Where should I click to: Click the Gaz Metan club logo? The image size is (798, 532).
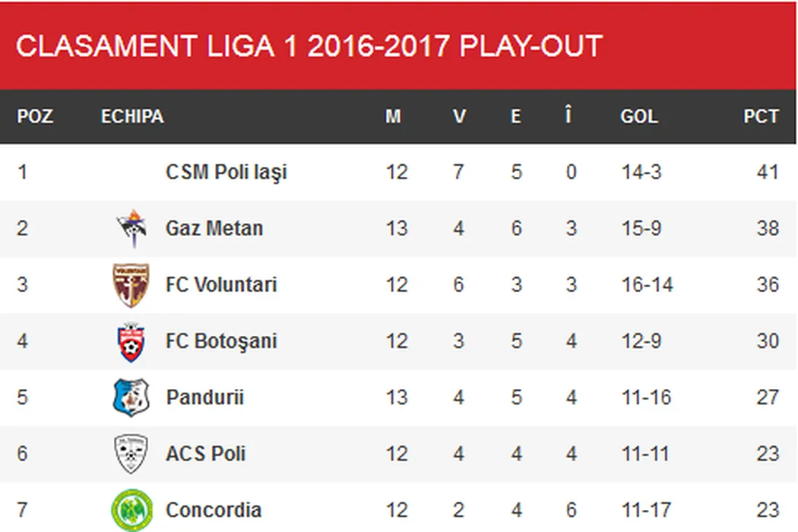pos(131,228)
